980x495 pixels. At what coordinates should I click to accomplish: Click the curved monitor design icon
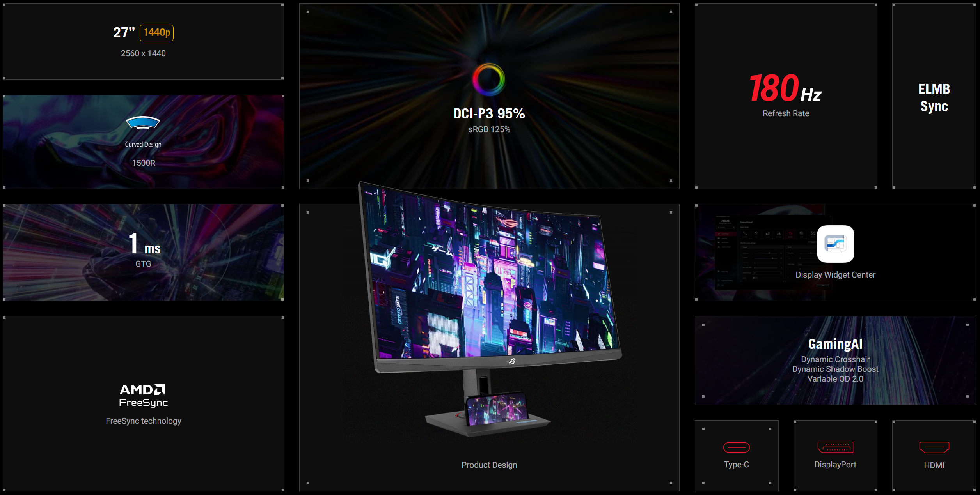pos(143,122)
